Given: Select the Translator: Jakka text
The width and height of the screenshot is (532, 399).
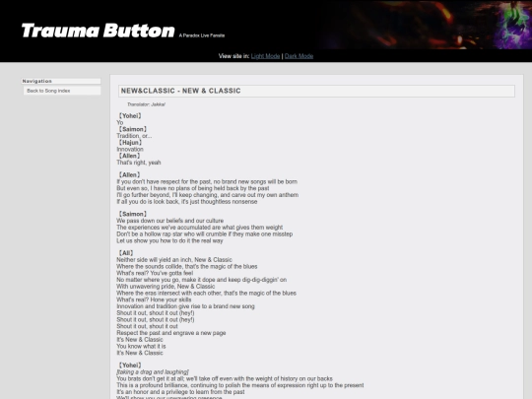Looking at the screenshot, I should pyautogui.click(x=146, y=104).
